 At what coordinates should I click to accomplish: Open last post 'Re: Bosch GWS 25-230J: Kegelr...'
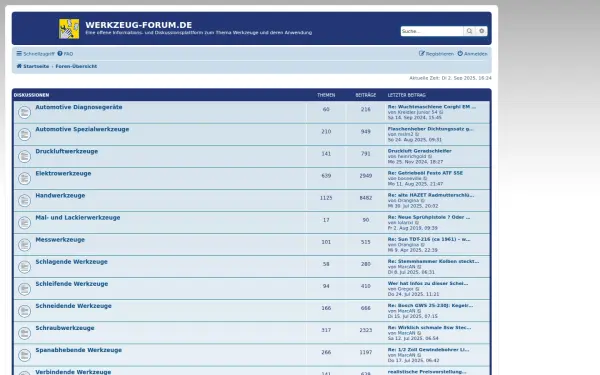(430, 305)
